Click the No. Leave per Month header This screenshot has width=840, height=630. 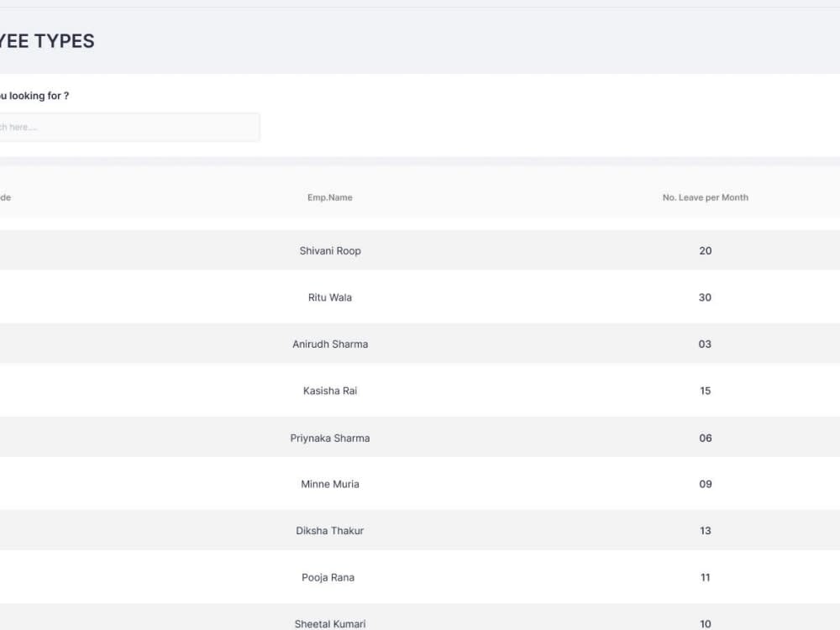[705, 197]
